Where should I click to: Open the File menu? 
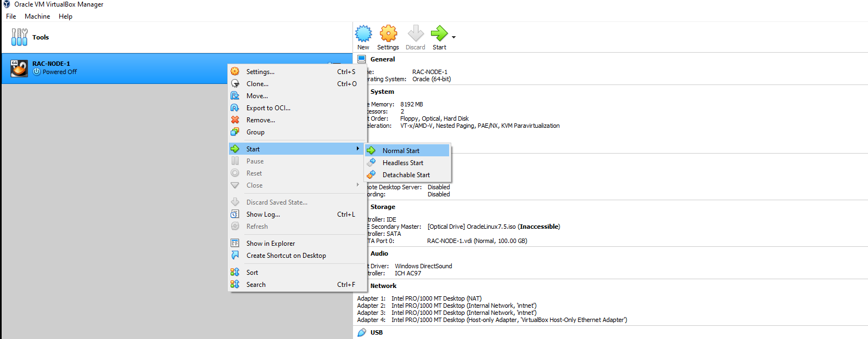tap(11, 16)
